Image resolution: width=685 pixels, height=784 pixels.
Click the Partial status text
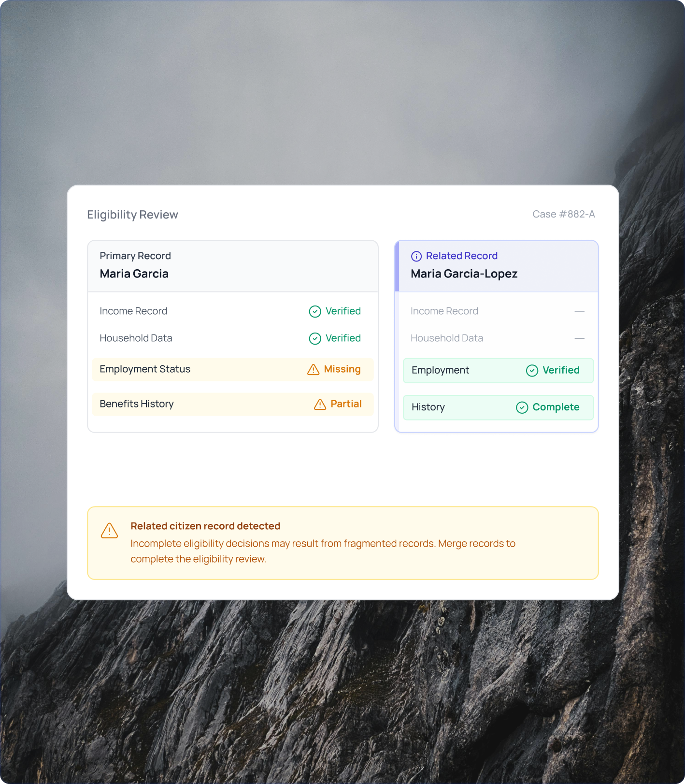(x=346, y=404)
